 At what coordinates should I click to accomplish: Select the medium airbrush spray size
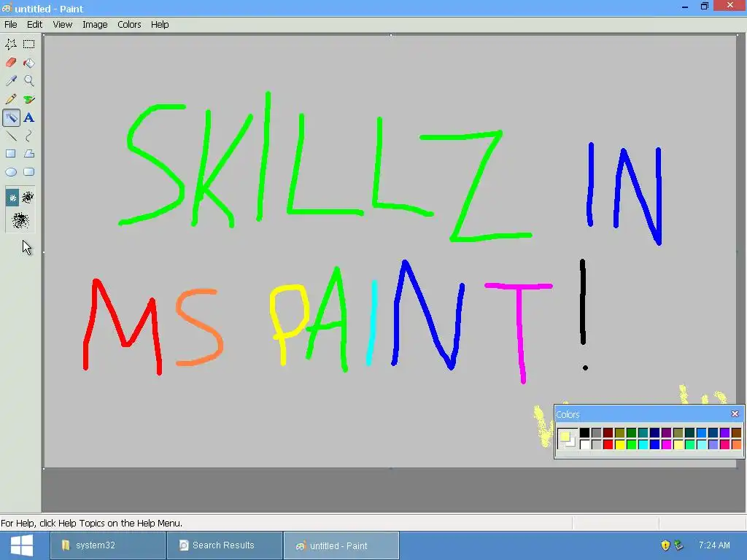coord(28,198)
